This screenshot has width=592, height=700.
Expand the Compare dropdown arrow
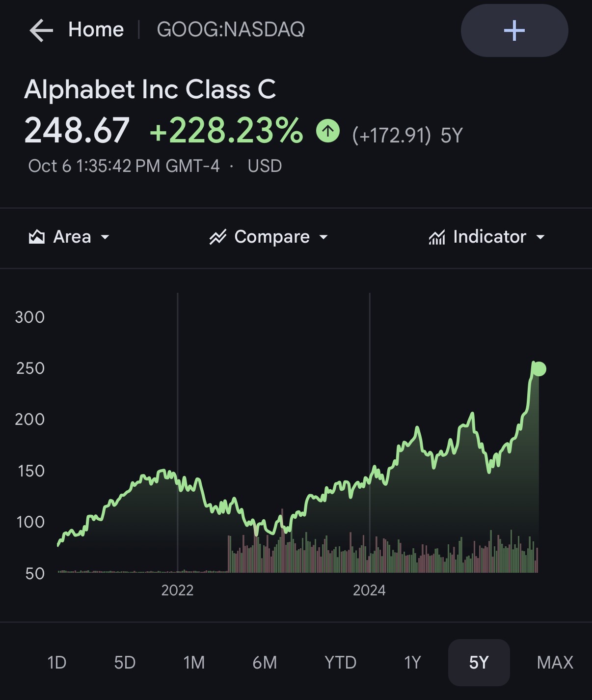323,237
